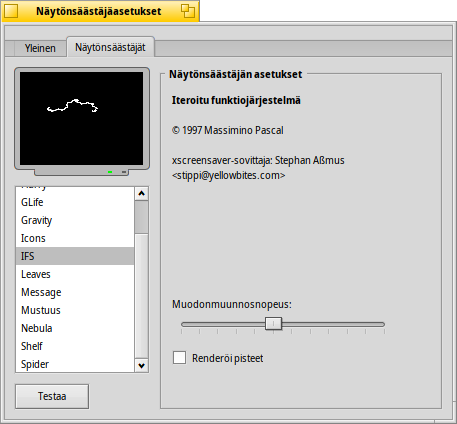The width and height of the screenshot is (457, 424).
Task: Switch to the Yleinen tab
Action: coord(40,48)
